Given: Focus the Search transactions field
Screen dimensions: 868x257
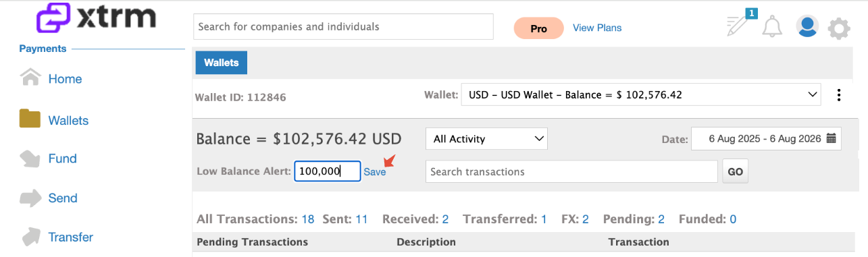Looking at the screenshot, I should (571, 171).
